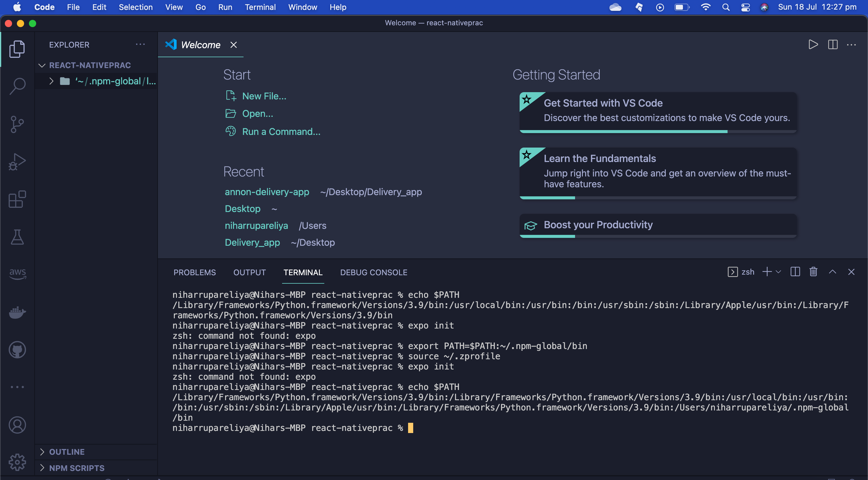Open the Selection menu
This screenshot has height=480, width=868.
tap(135, 7)
